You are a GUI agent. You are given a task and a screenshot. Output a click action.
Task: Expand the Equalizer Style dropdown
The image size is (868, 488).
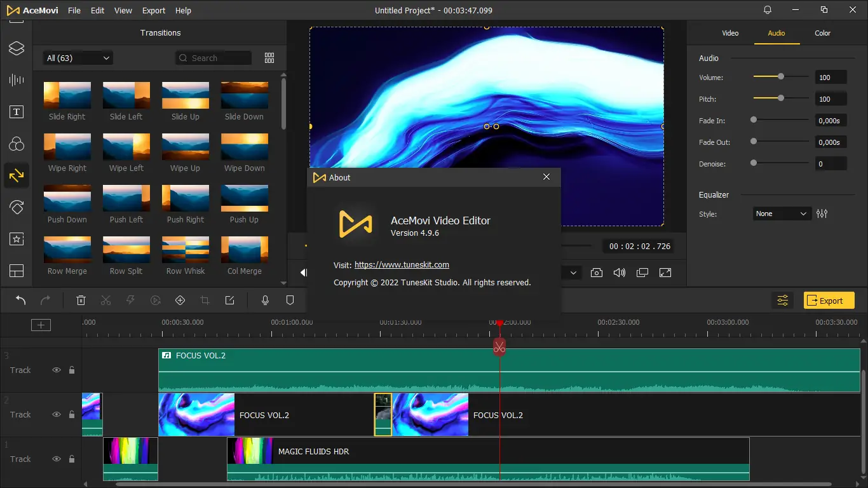pyautogui.click(x=782, y=213)
